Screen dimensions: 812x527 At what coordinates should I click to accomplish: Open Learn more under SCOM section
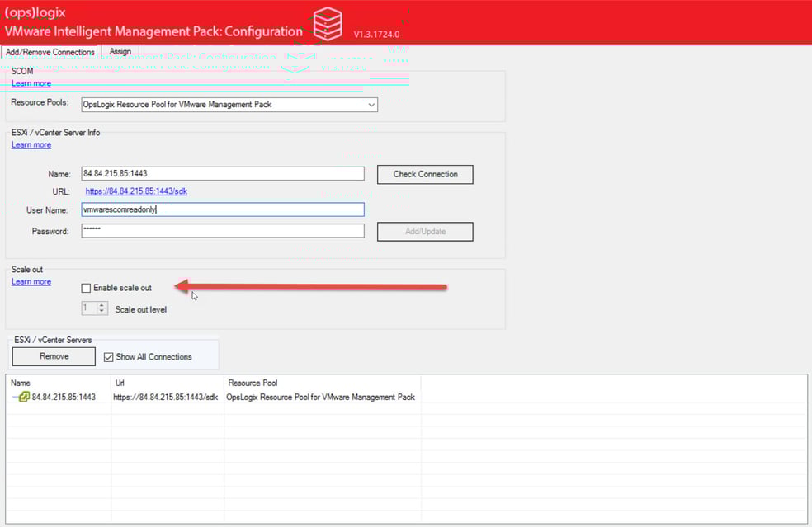[x=31, y=83]
